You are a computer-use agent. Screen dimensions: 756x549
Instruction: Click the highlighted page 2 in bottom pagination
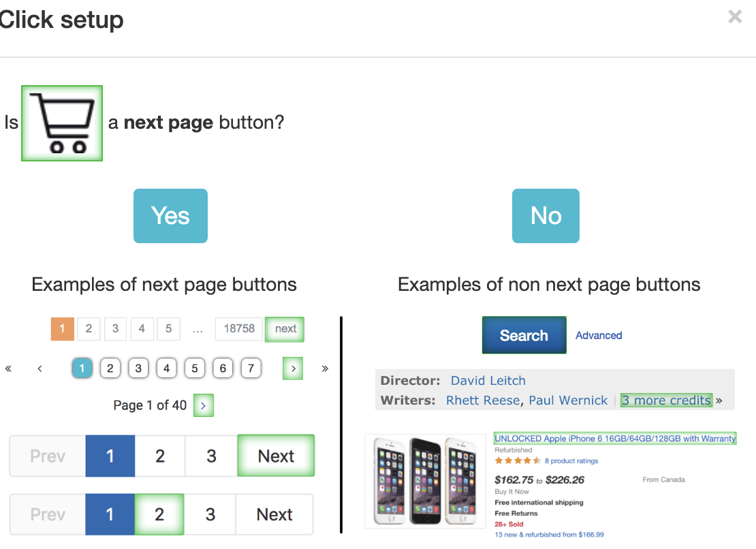pos(159,514)
